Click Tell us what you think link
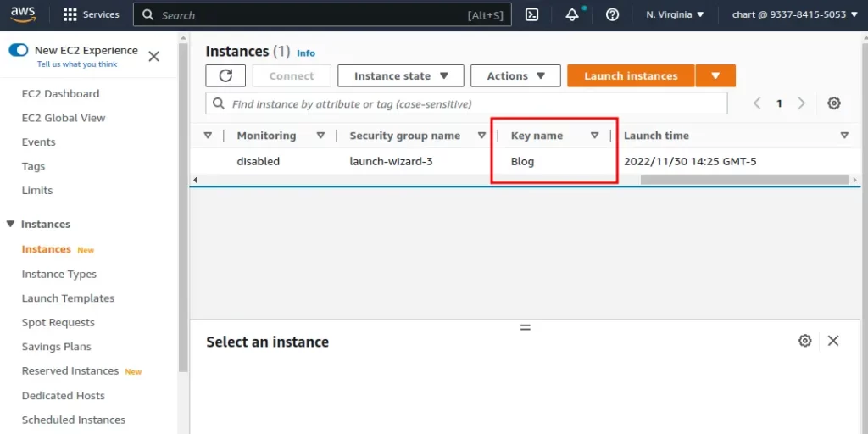Viewport: 868px width, 434px height. pyautogui.click(x=77, y=64)
